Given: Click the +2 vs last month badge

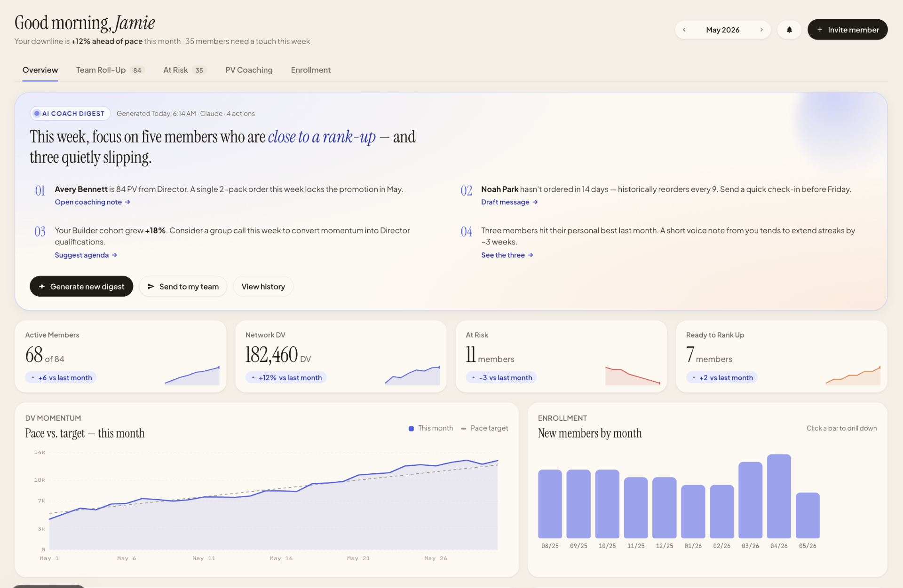Looking at the screenshot, I should click(x=722, y=377).
